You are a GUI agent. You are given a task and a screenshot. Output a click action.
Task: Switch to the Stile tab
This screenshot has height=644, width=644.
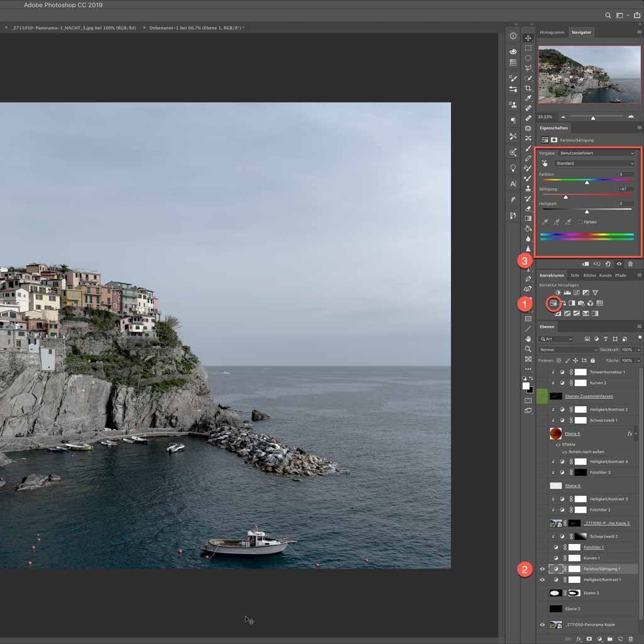coord(575,275)
